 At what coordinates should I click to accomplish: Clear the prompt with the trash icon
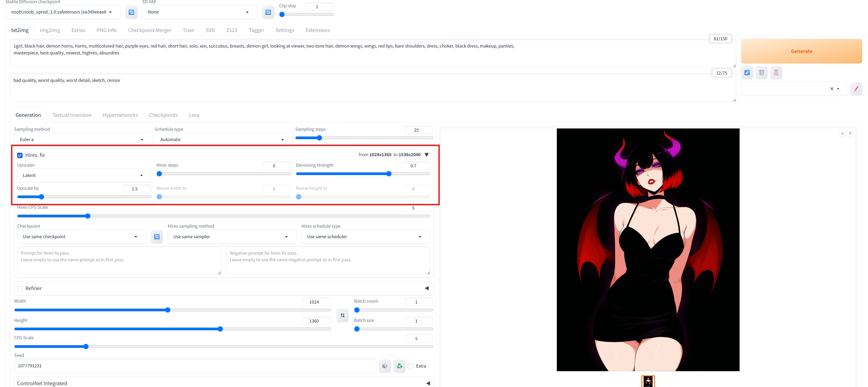pos(761,72)
